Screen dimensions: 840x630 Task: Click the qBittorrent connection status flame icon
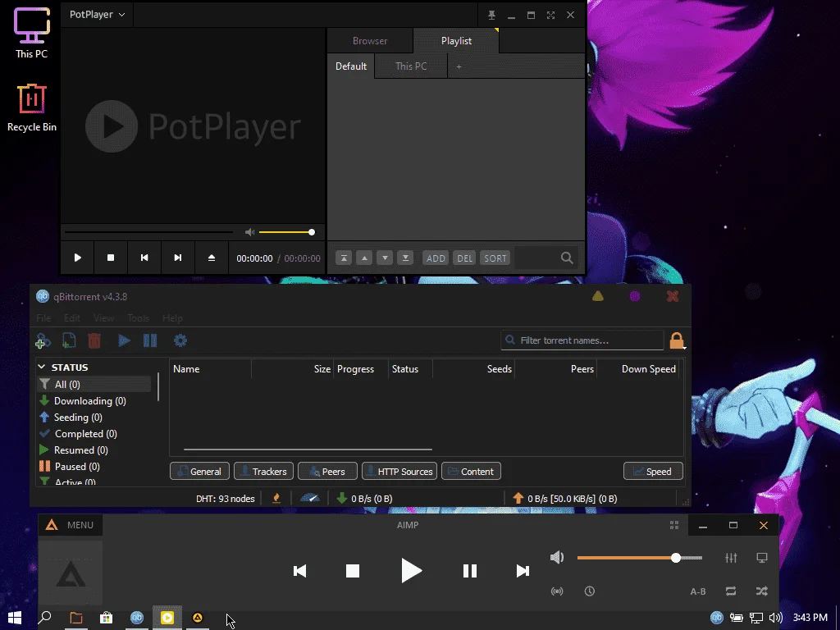click(x=276, y=499)
